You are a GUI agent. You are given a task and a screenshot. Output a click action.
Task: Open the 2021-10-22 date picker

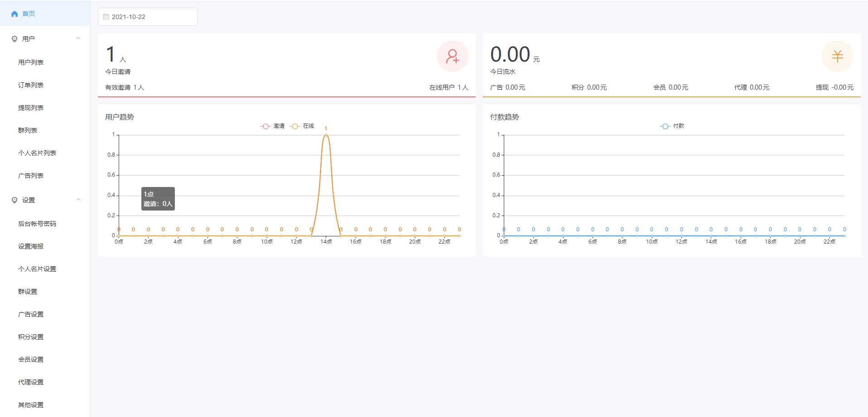pos(147,17)
